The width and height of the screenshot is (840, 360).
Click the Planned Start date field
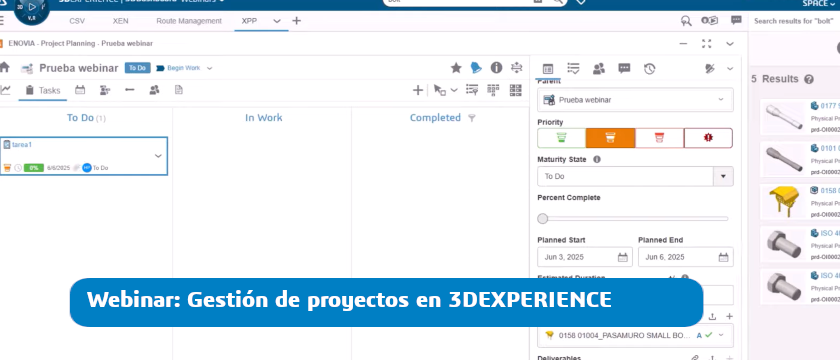coord(584,257)
